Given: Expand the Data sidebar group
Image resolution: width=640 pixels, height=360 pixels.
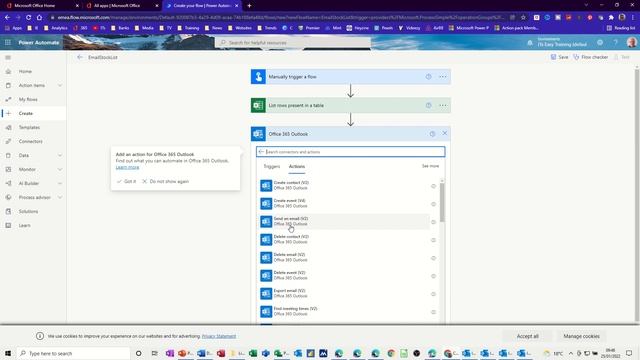Looking at the screenshot, I should [60, 155].
